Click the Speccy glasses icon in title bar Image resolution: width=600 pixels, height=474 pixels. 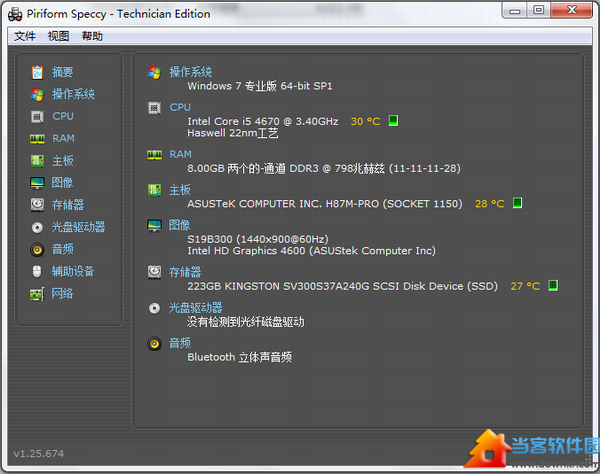[15, 14]
